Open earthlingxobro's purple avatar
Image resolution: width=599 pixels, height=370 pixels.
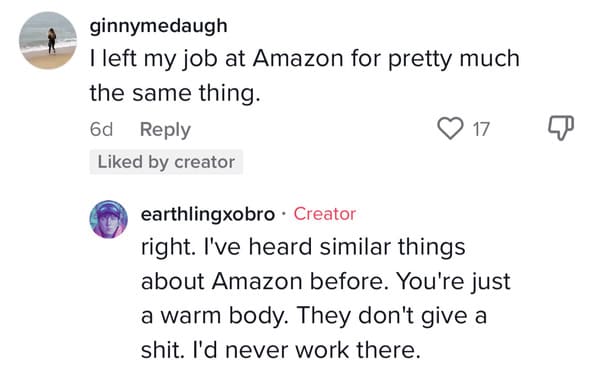[108, 219]
